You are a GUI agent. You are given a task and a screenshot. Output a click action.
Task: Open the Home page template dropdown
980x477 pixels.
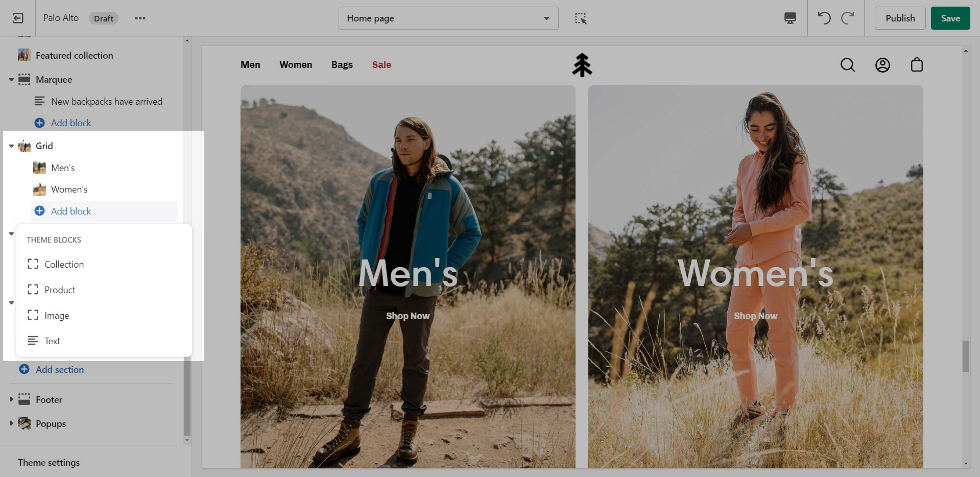pyautogui.click(x=448, y=18)
